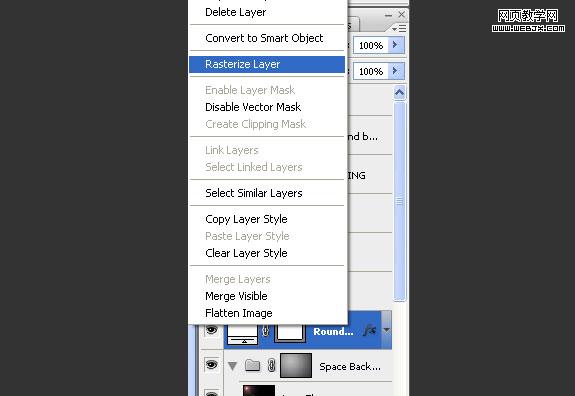
Task: Click the chain link icon on Space Back group
Action: pyautogui.click(x=271, y=366)
